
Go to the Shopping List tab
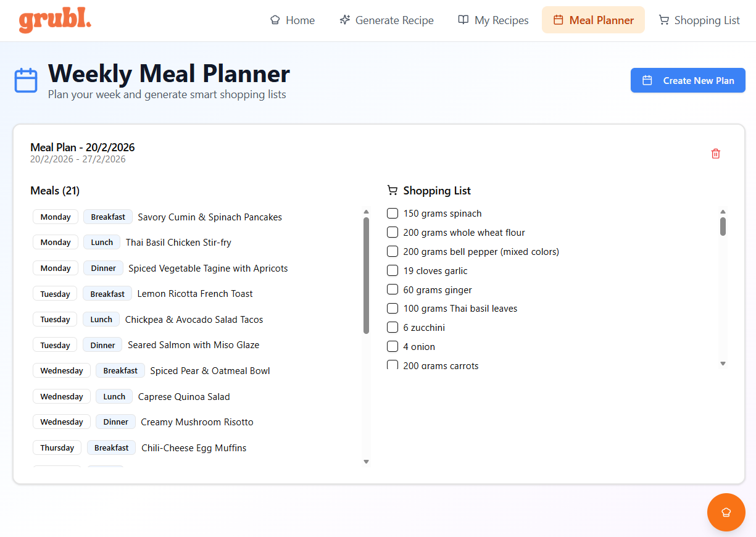coord(699,20)
